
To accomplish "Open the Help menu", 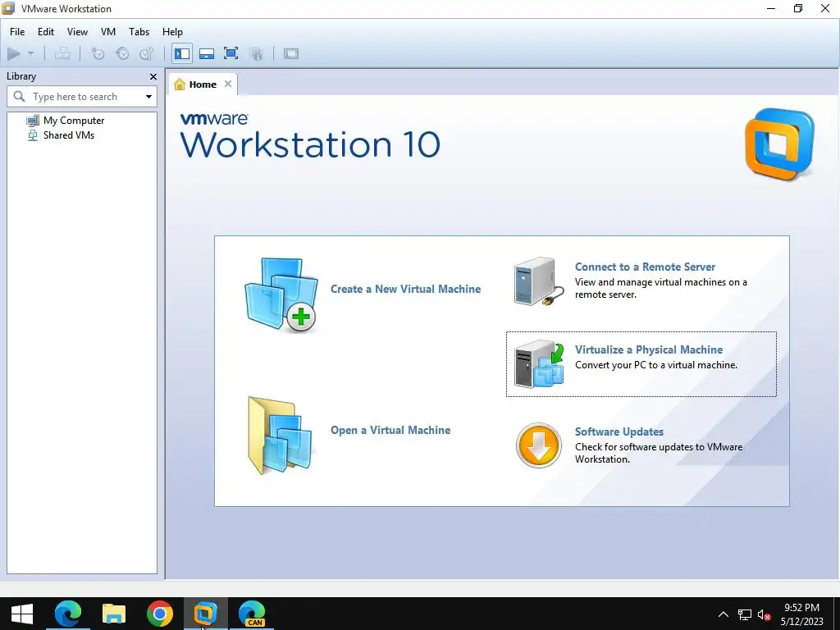I will point(172,32).
